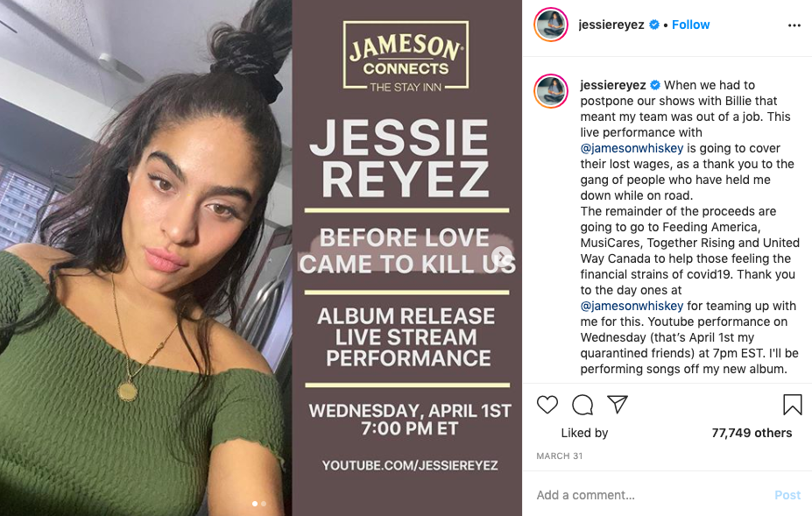Click verified badge next to header username
The width and height of the screenshot is (812, 516).
click(x=654, y=25)
